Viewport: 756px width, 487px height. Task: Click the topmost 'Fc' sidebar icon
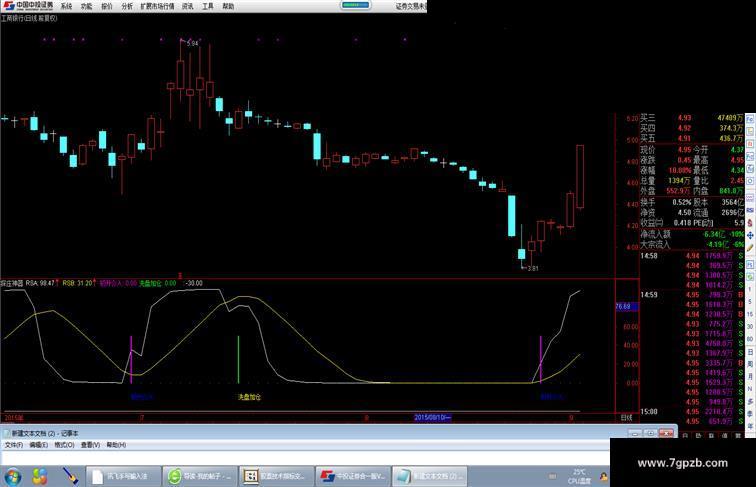(x=750, y=119)
